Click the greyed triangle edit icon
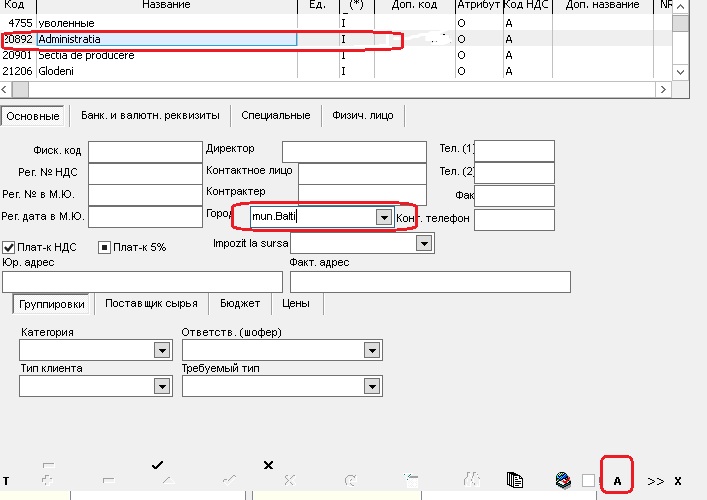The width and height of the screenshot is (707, 500). click(x=169, y=481)
